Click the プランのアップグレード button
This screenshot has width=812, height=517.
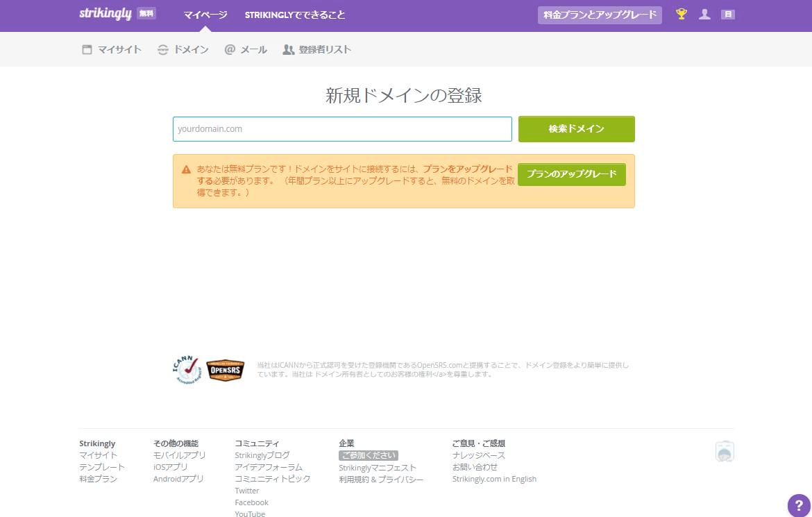pos(571,174)
